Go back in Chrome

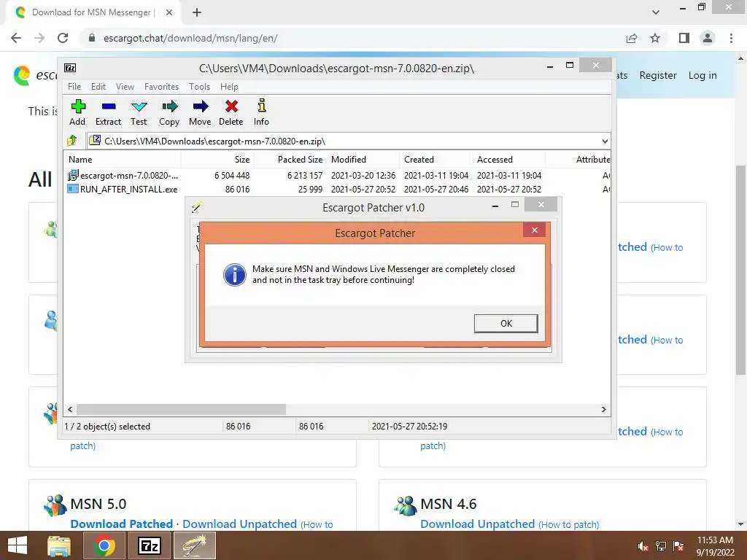(16, 38)
